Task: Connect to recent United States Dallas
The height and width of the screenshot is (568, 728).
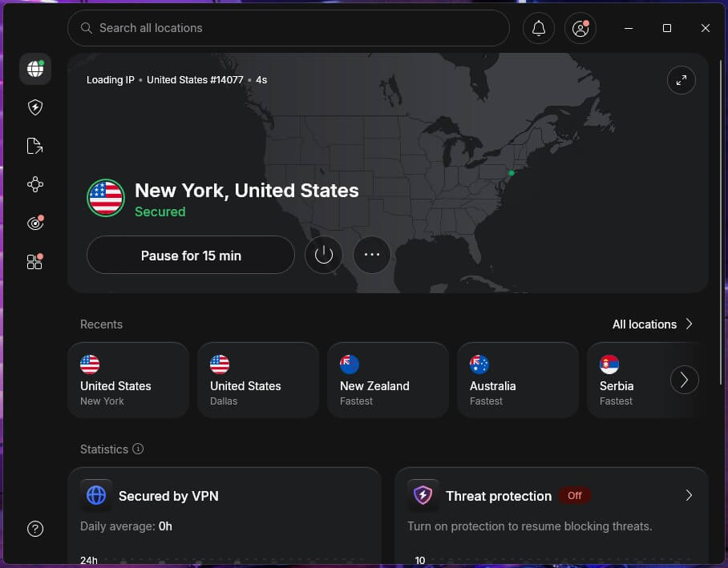Action: coord(258,380)
